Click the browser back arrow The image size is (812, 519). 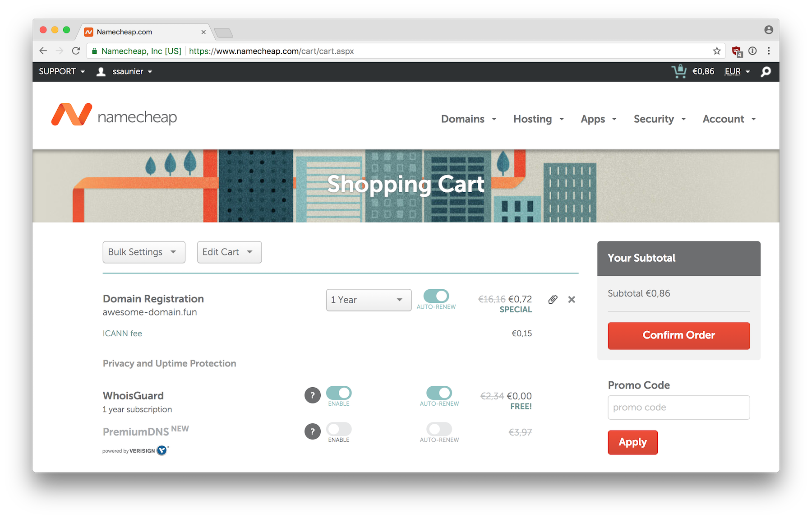(x=43, y=51)
